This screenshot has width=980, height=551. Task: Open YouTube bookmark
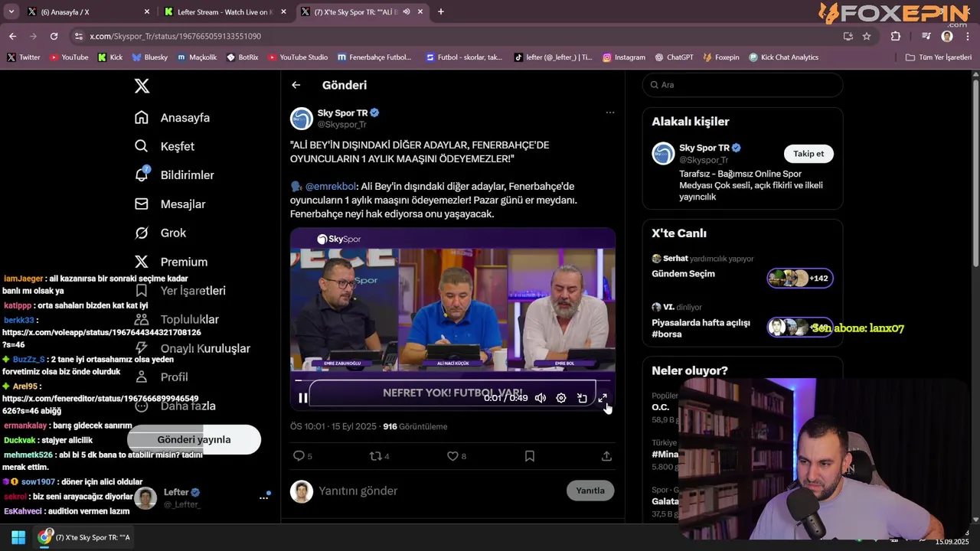click(x=69, y=57)
